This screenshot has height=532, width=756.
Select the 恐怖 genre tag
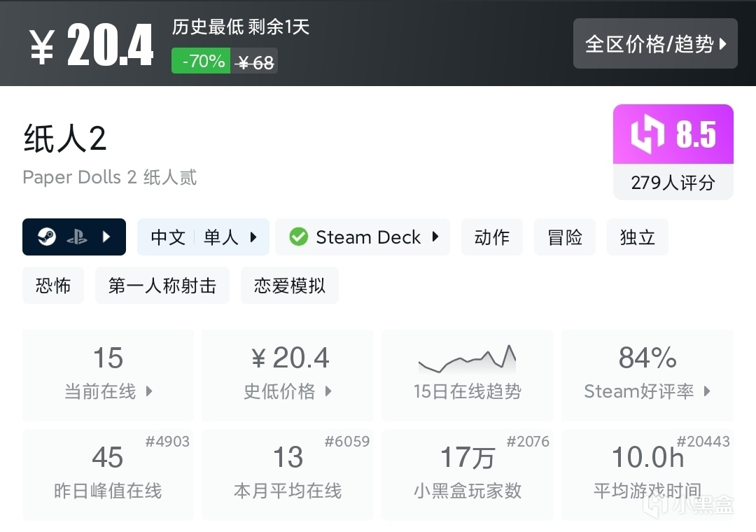pos(53,286)
